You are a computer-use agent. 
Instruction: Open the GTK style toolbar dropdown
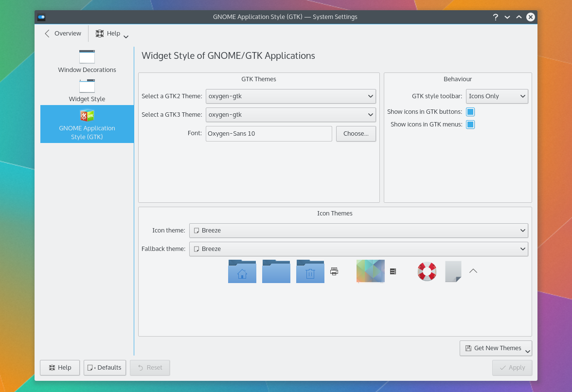tap(497, 96)
